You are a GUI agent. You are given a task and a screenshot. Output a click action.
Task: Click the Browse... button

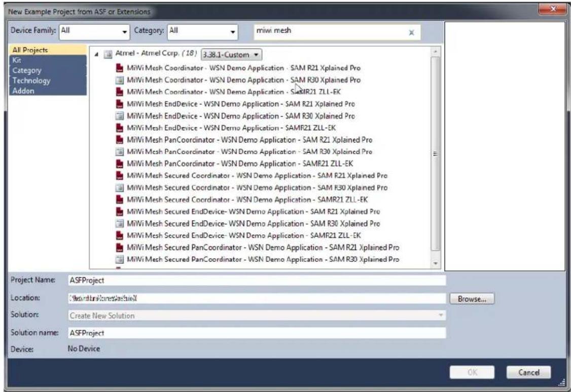[x=472, y=299]
